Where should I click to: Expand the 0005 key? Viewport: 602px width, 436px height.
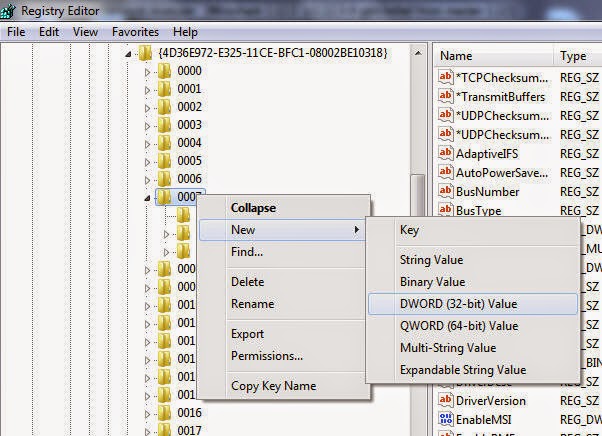pos(147,162)
